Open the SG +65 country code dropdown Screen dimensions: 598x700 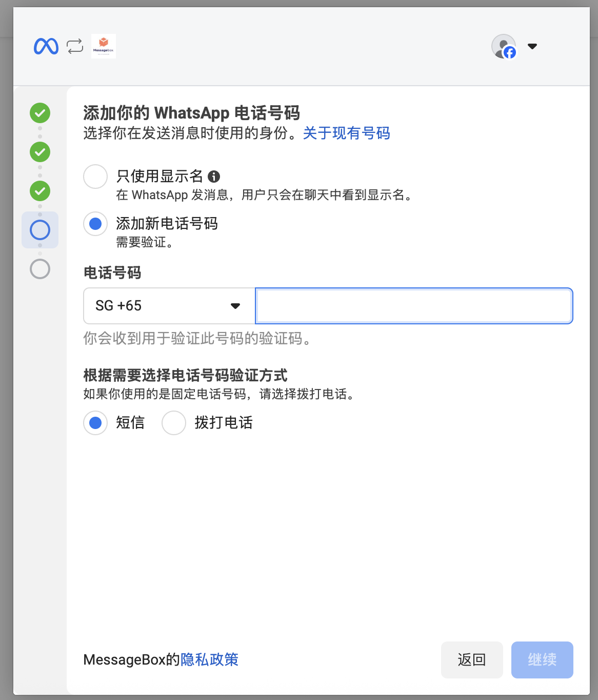coord(169,306)
